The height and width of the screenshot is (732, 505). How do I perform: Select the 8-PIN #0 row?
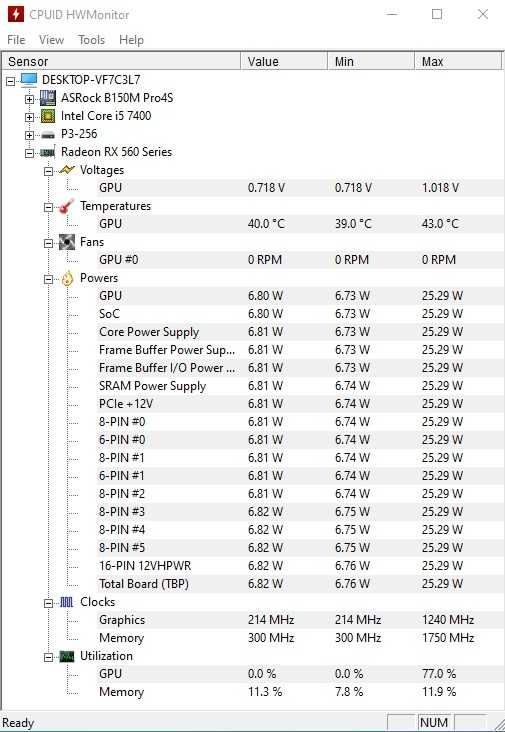(299, 422)
